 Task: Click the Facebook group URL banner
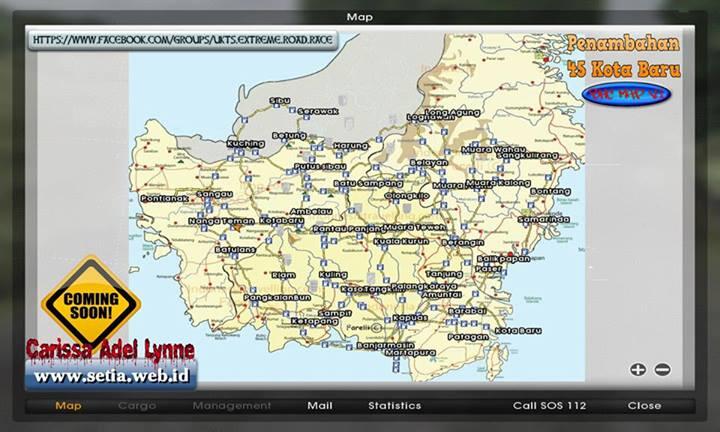[x=183, y=41]
